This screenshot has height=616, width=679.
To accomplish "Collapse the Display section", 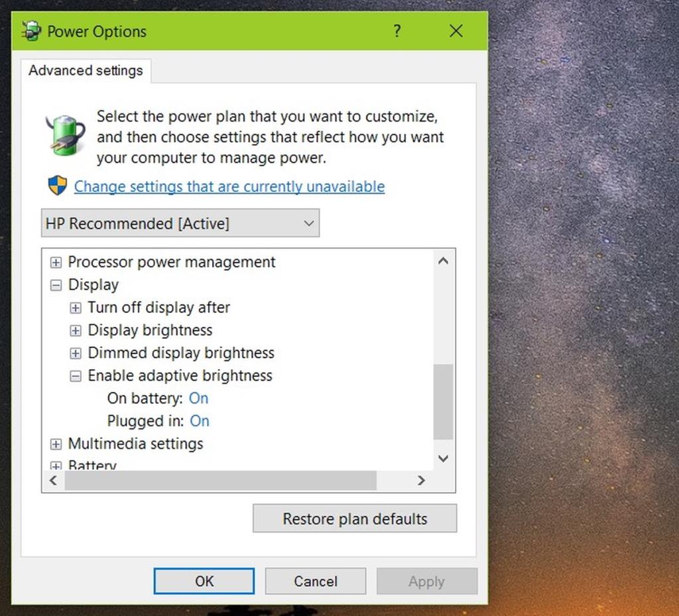I will 56,284.
